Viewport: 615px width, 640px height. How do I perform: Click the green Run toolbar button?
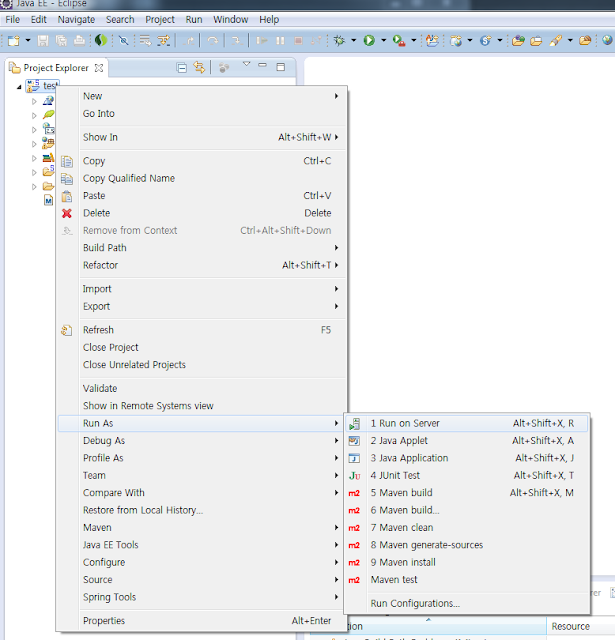click(369, 40)
